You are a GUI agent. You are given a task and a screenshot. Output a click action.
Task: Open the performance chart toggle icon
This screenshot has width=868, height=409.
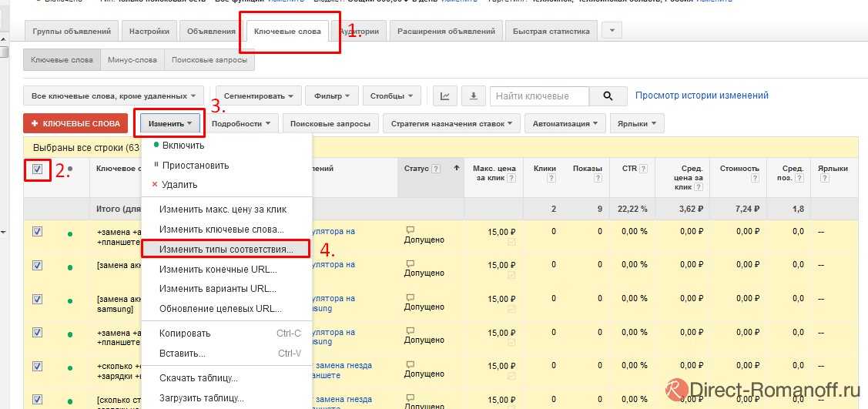click(445, 96)
